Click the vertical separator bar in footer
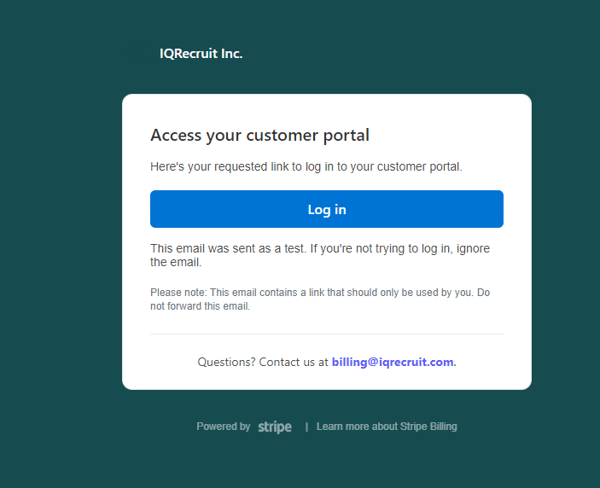This screenshot has width=600, height=488. [306, 426]
